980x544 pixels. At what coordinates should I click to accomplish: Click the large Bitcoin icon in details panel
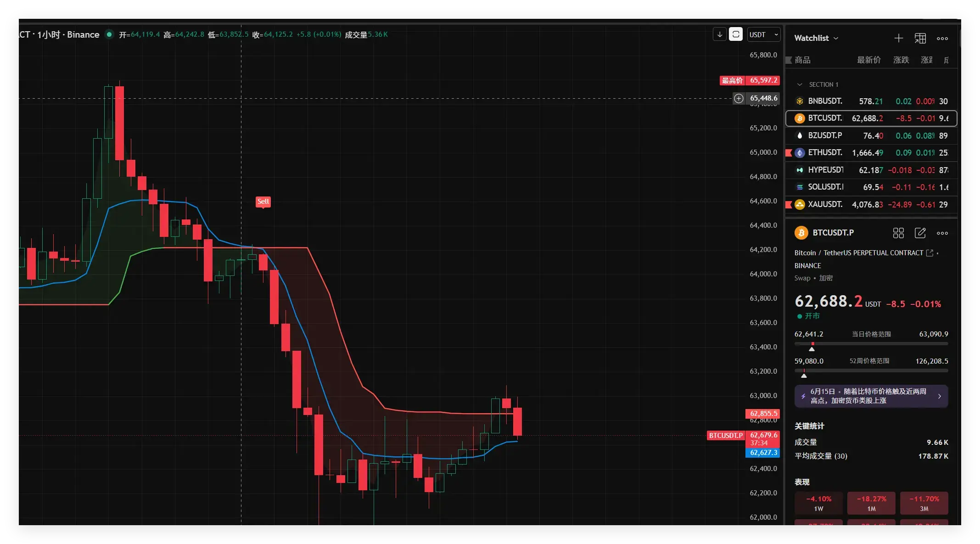pos(801,233)
